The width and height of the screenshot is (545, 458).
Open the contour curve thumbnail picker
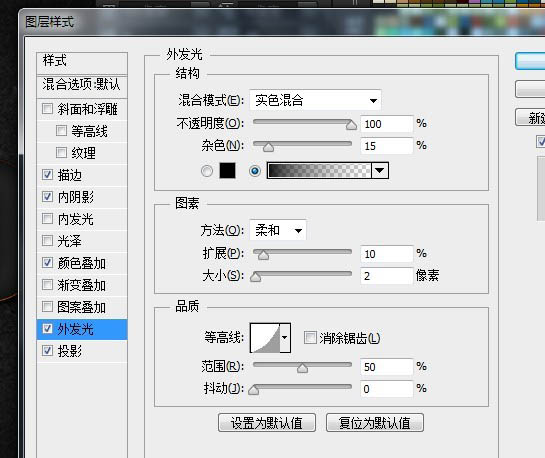tap(265, 338)
